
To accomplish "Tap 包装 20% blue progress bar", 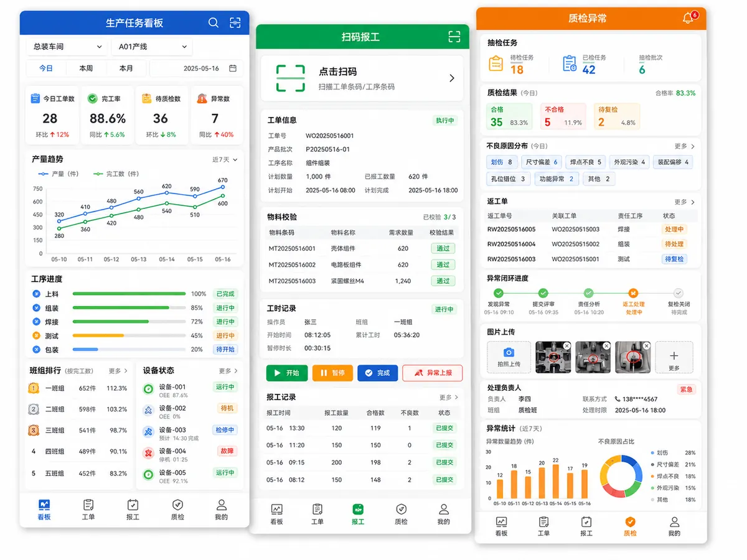I will tap(129, 349).
